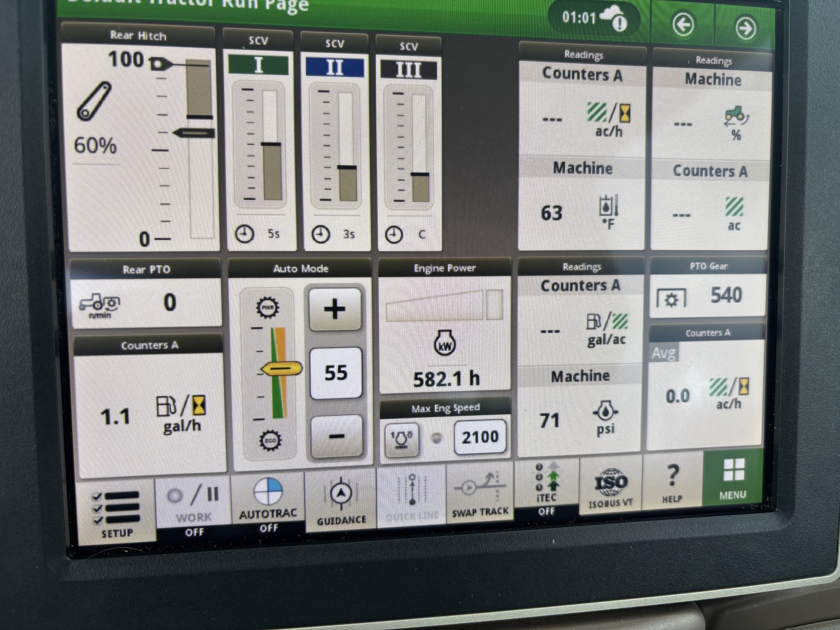
Task: Increase Auto Mode value with plus button
Action: click(335, 309)
